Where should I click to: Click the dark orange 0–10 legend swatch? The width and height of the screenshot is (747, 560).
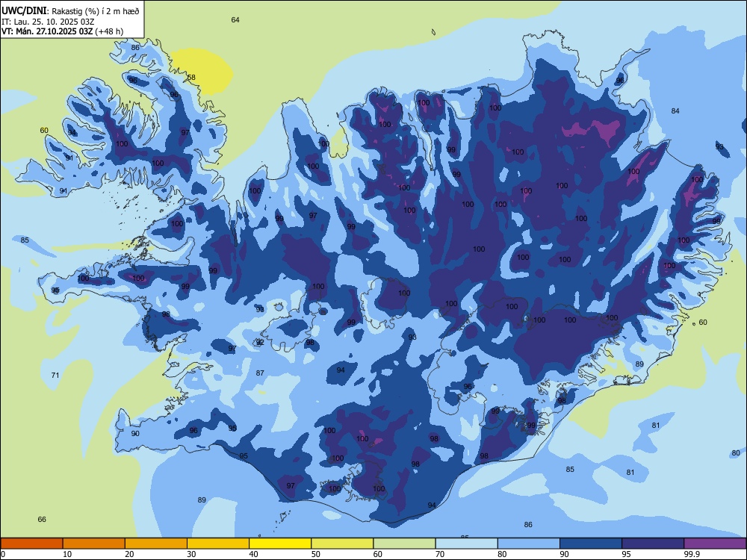[x=31, y=544]
